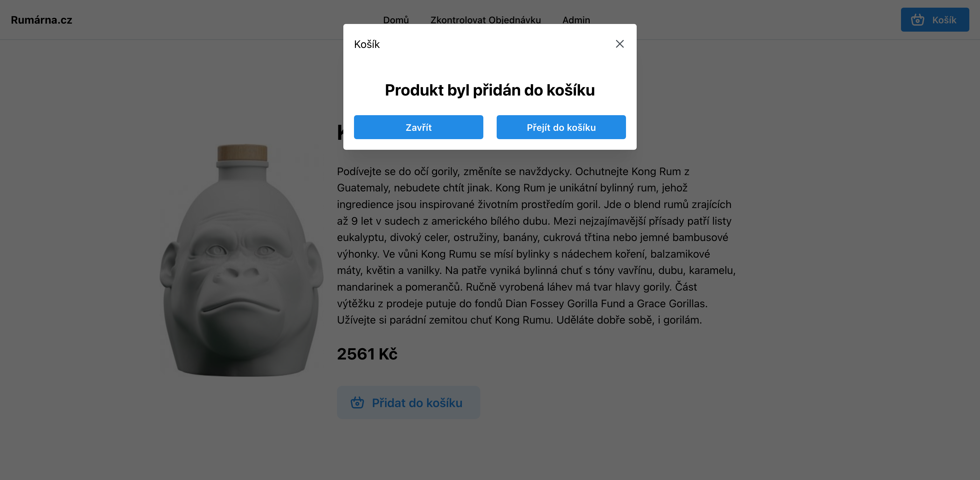Click the Produkt byl přidán do košíku heading
980x480 pixels.
click(490, 90)
